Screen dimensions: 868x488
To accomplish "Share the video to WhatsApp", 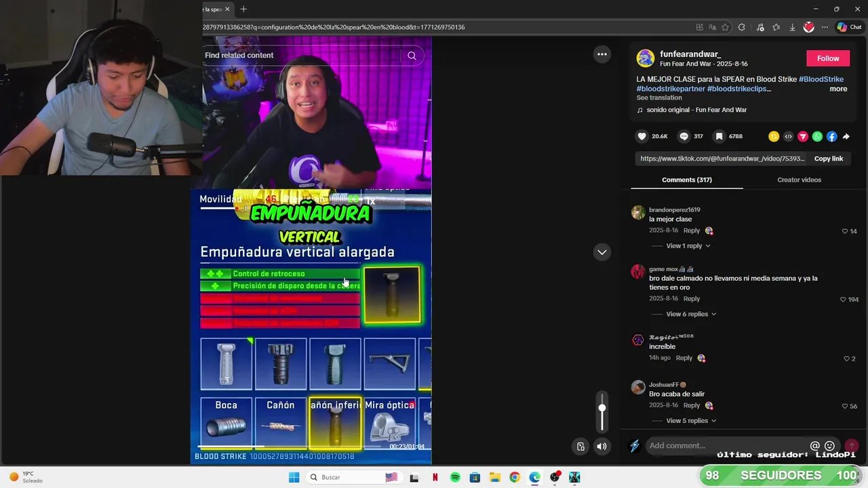I will pos(817,136).
